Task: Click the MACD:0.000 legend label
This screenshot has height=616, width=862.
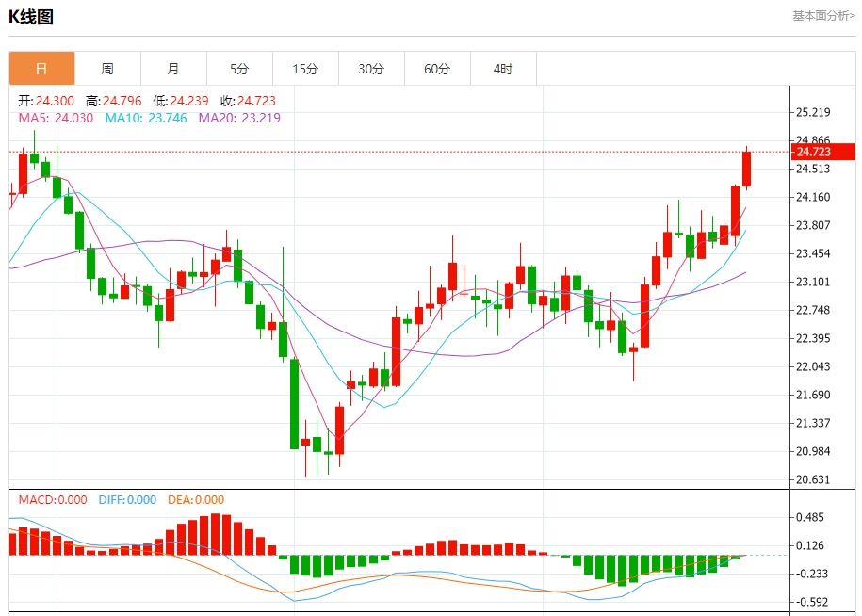Action: (x=53, y=500)
